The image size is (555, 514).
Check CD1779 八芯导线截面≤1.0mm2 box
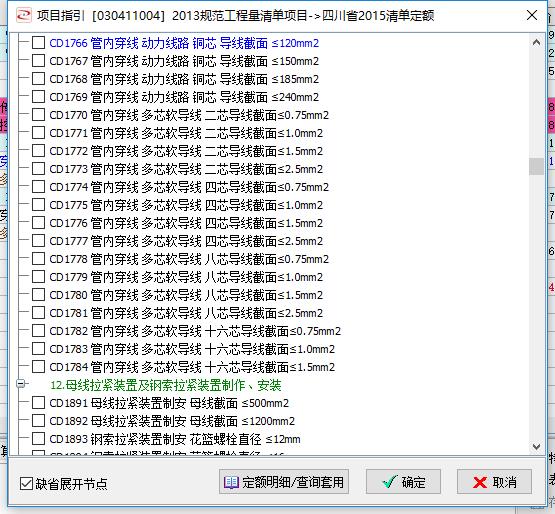coord(38,276)
